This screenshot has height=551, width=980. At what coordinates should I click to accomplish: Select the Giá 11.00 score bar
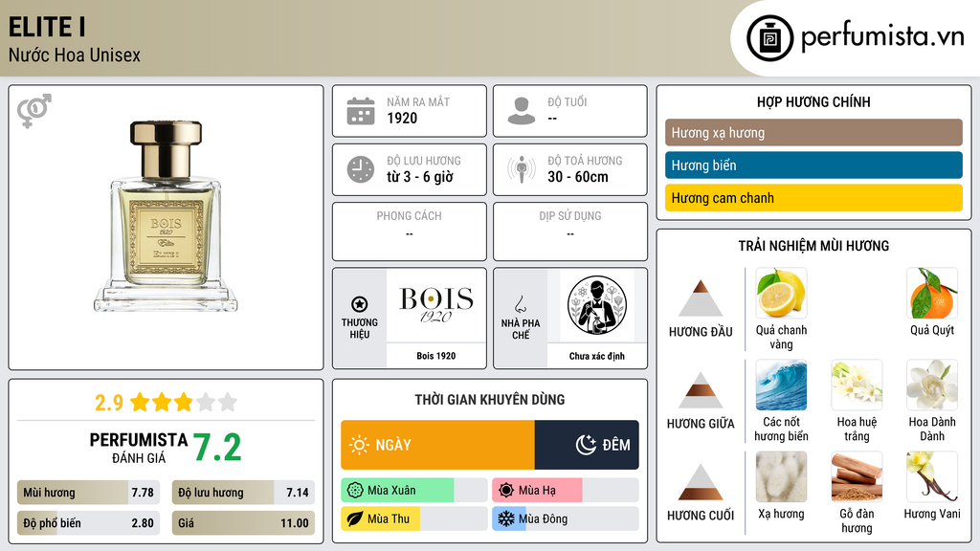tap(244, 523)
